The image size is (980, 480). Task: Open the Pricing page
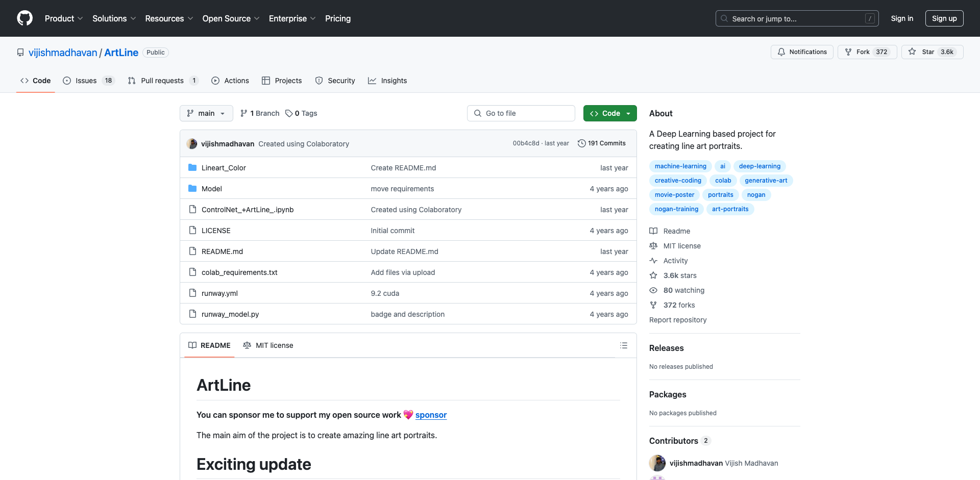tap(338, 18)
